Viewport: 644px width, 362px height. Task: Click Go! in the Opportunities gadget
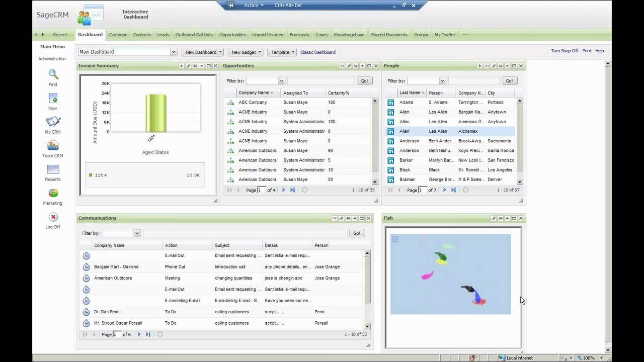(364, 80)
